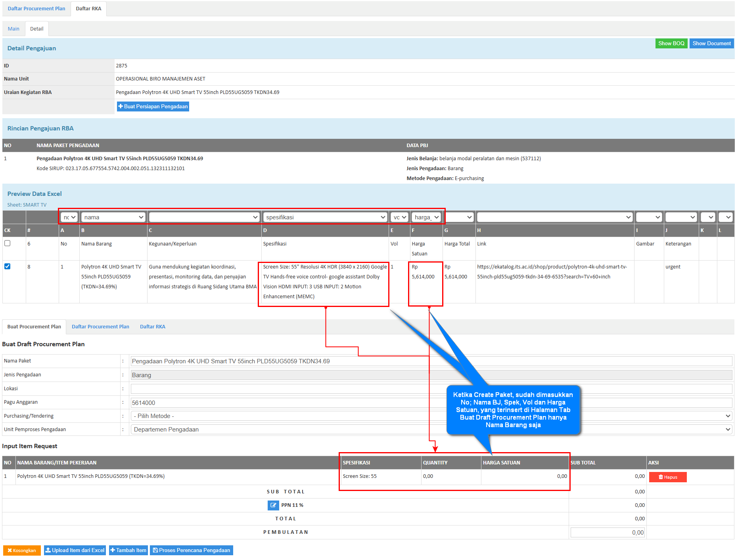736x560 pixels.
Task: Select the lower Daftar RKA tab
Action: pyautogui.click(x=152, y=327)
